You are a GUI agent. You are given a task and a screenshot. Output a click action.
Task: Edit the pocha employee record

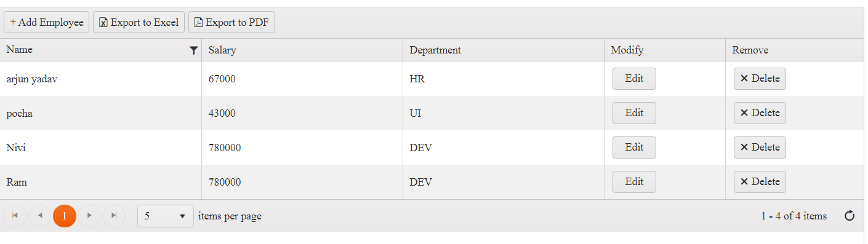point(634,113)
